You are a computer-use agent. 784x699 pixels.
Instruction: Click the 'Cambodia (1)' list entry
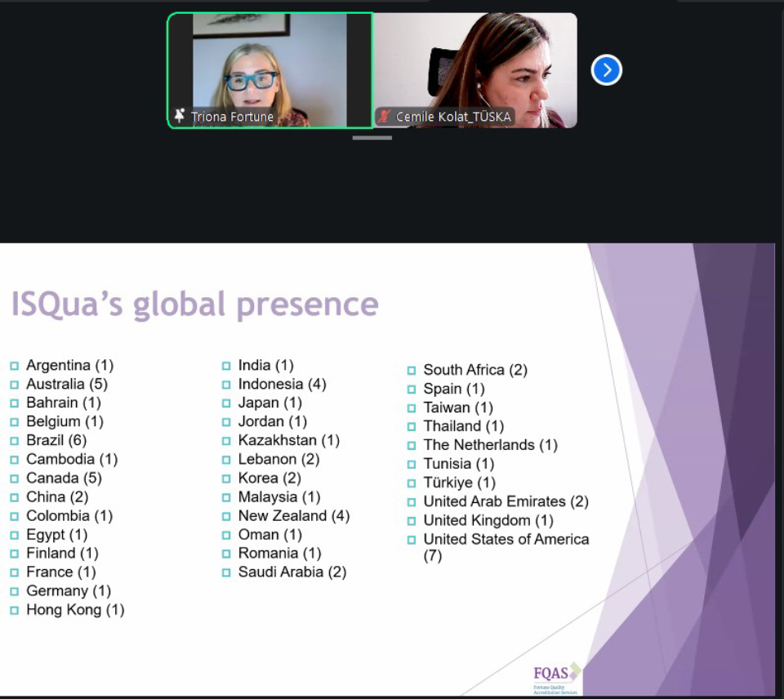[72, 460]
